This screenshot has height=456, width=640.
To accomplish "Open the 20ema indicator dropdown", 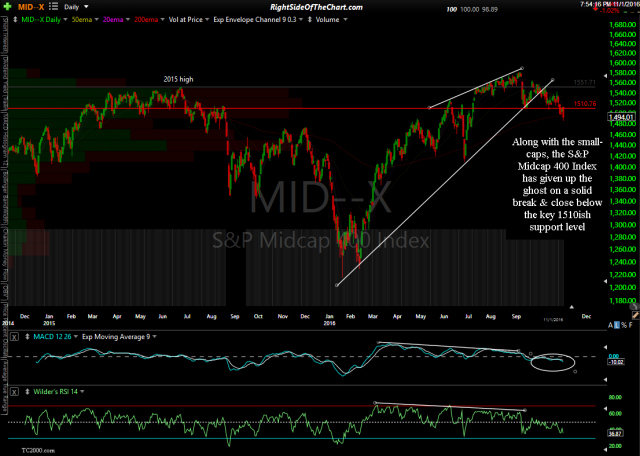I will coord(116,20).
